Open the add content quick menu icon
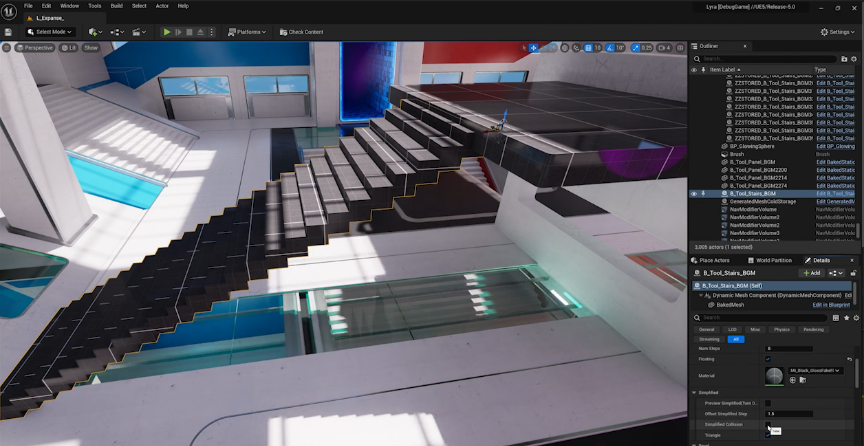Screen dimensions: 864x446 pos(92,32)
